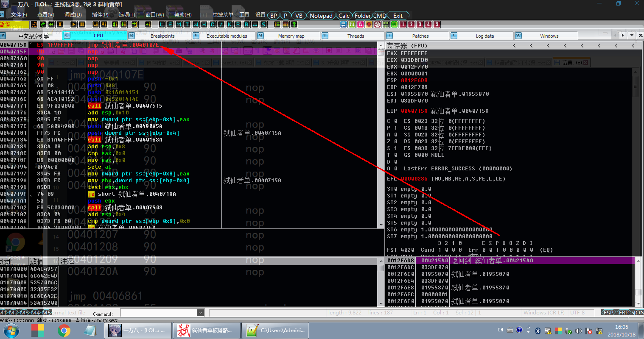
Task: Open the 调试(D) menu
Action: (73, 15)
